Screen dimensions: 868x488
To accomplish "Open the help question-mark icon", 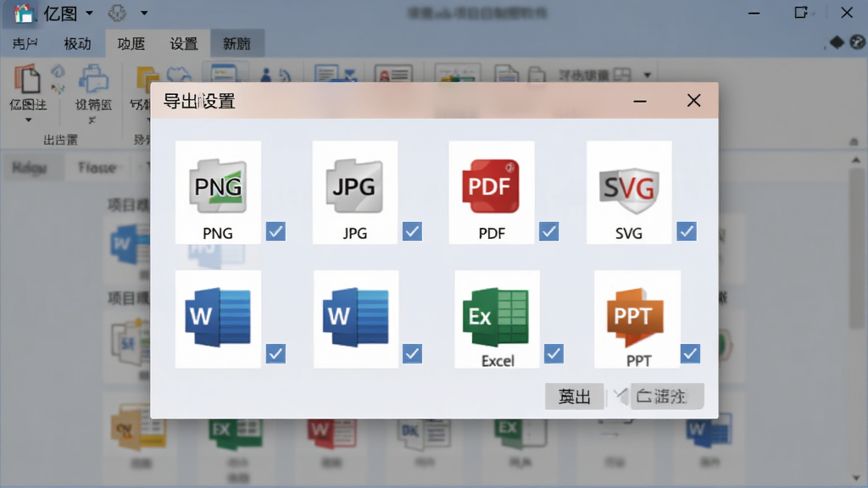I will coord(858,42).
